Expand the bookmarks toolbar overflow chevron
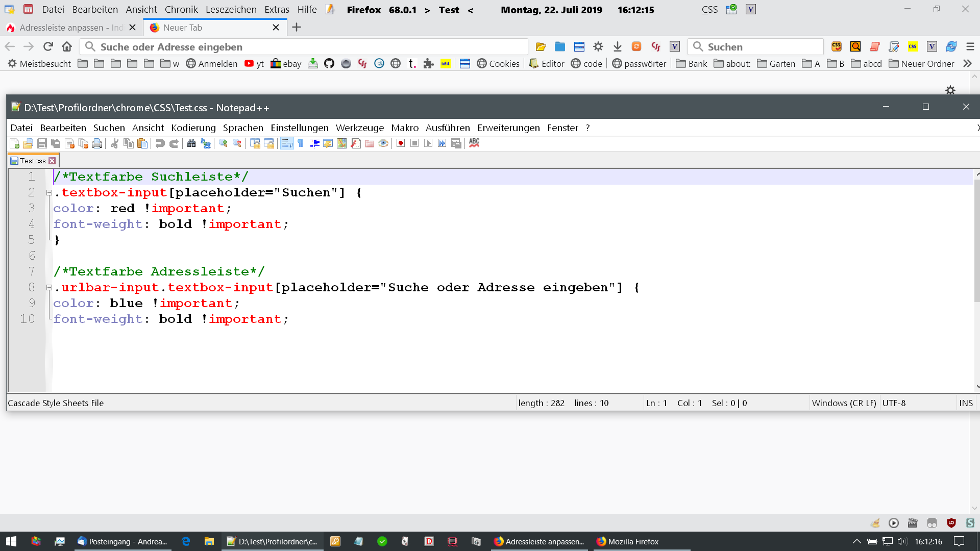The width and height of the screenshot is (980, 551). 967,64
